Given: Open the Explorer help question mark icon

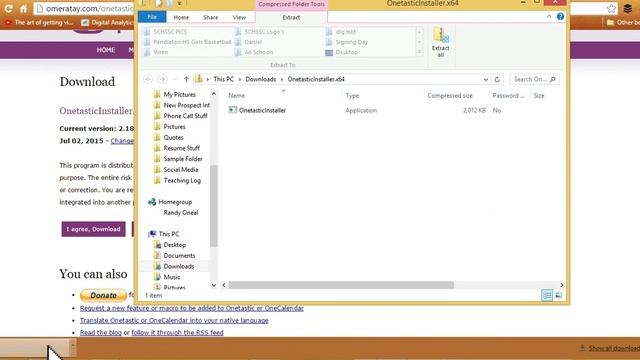Looking at the screenshot, I should (560, 16).
